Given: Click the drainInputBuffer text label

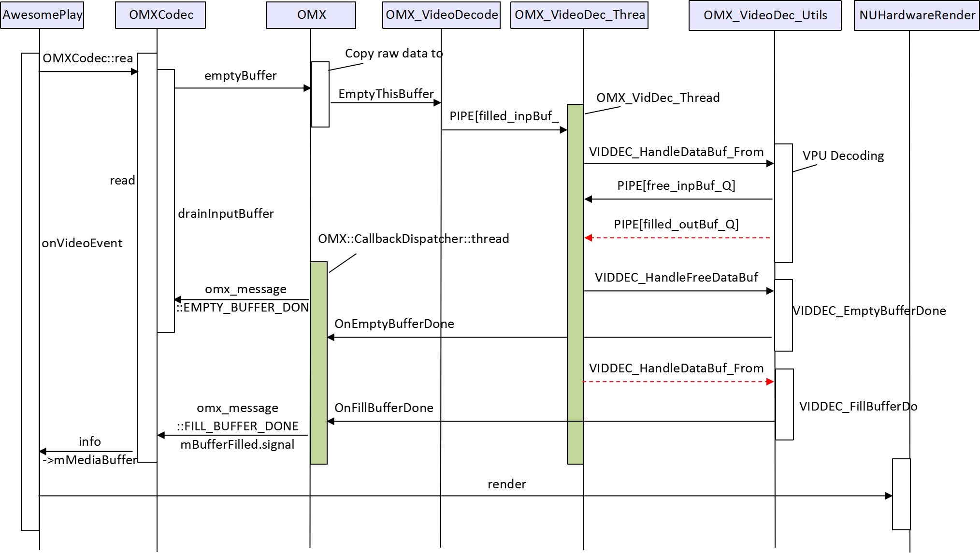Looking at the screenshot, I should tap(225, 213).
